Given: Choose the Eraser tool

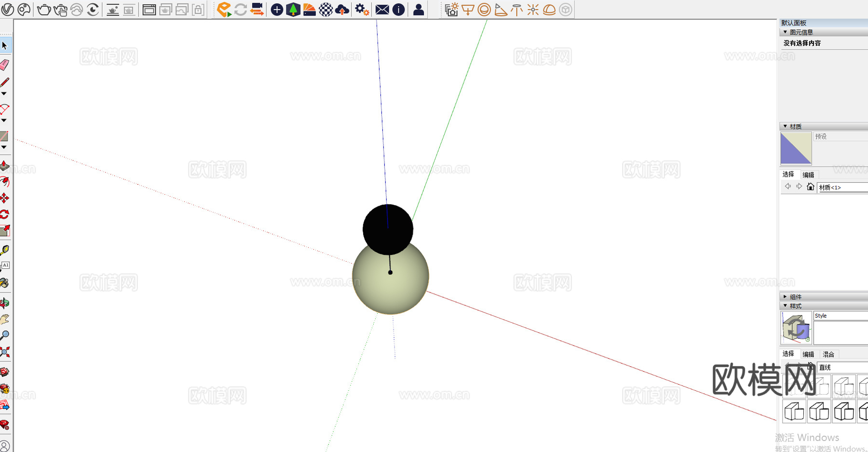Looking at the screenshot, I should pyautogui.click(x=5, y=65).
